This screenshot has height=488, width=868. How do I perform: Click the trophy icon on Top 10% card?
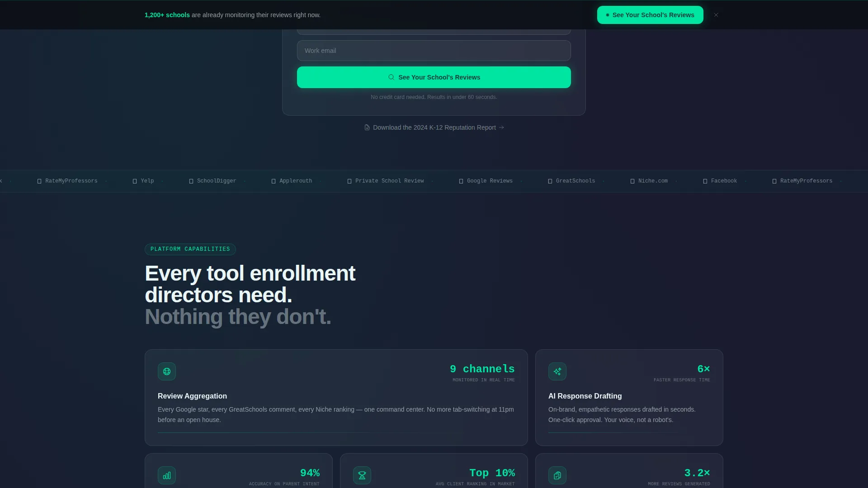point(362,475)
